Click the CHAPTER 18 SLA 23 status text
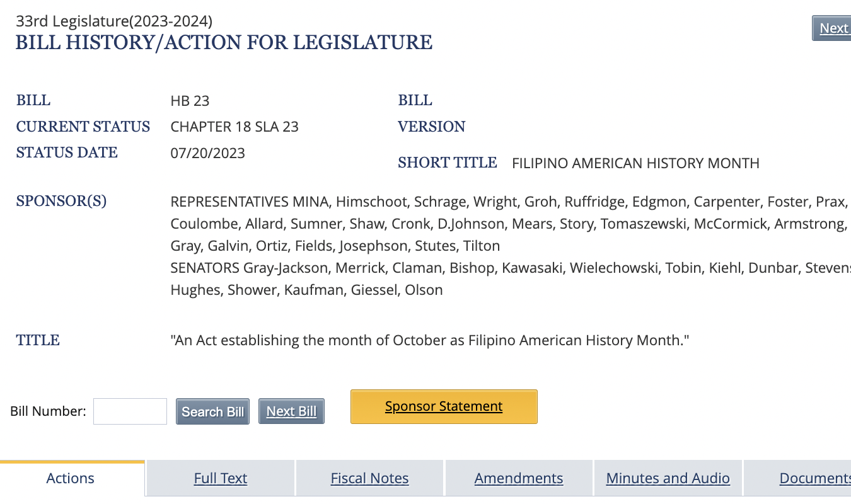Image resolution: width=851 pixels, height=504 pixels. click(x=234, y=127)
